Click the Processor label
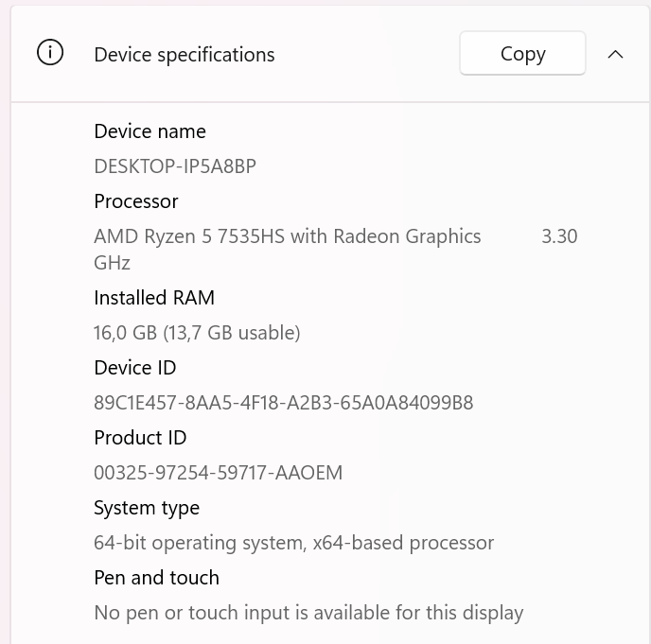651x644 pixels. 136,201
